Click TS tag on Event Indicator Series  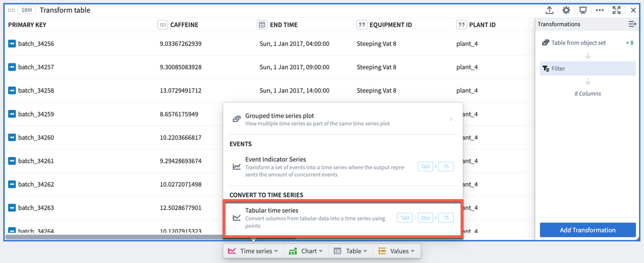point(446,167)
